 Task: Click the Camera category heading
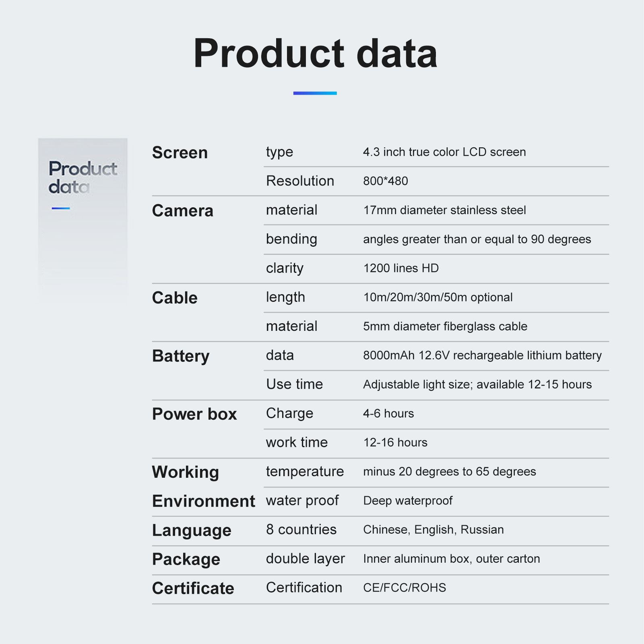click(183, 211)
